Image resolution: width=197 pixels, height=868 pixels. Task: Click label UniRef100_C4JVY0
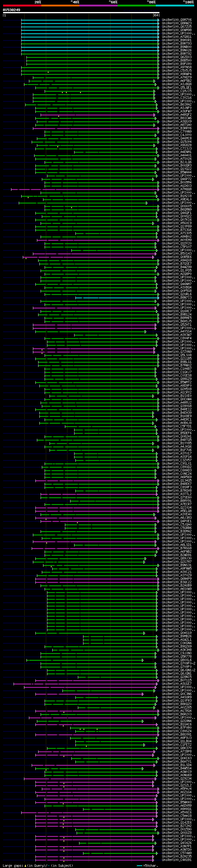coord(177,135)
